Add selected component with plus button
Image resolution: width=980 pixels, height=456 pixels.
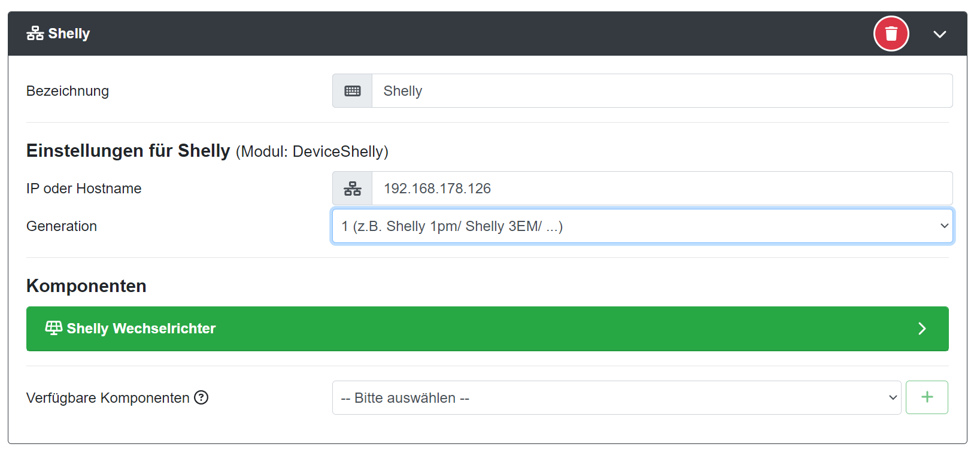(927, 397)
